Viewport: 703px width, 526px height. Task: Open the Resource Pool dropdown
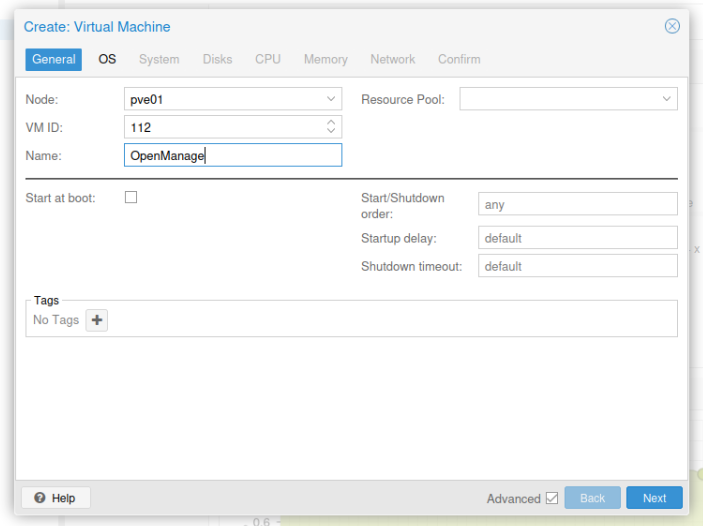click(666, 99)
